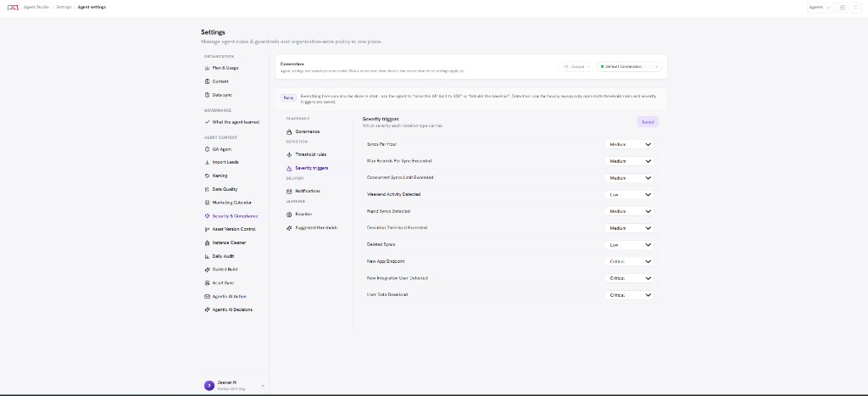Click the Agent settings breadcrumb
Viewport: 868px width, 396px height.
(92, 7)
